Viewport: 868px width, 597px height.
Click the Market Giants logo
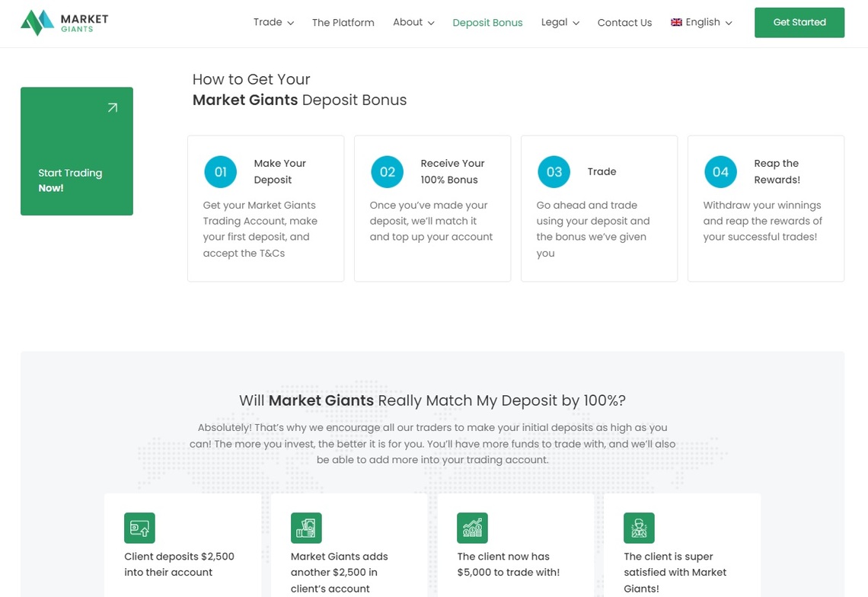pyautogui.click(x=64, y=23)
